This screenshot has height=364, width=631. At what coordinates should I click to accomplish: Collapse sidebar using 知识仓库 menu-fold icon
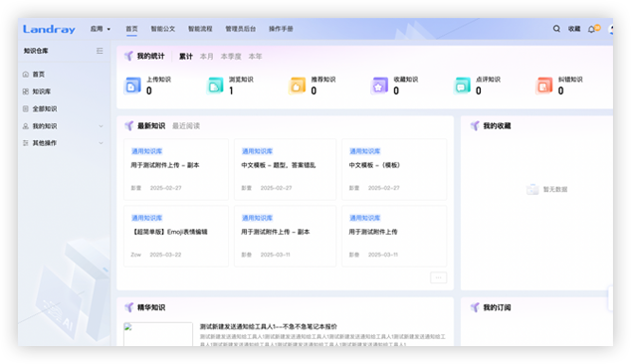click(100, 51)
